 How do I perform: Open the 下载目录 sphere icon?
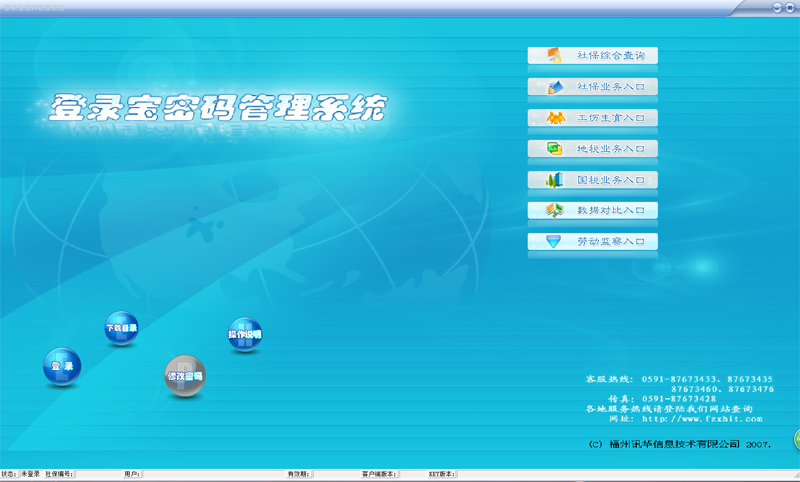121,328
